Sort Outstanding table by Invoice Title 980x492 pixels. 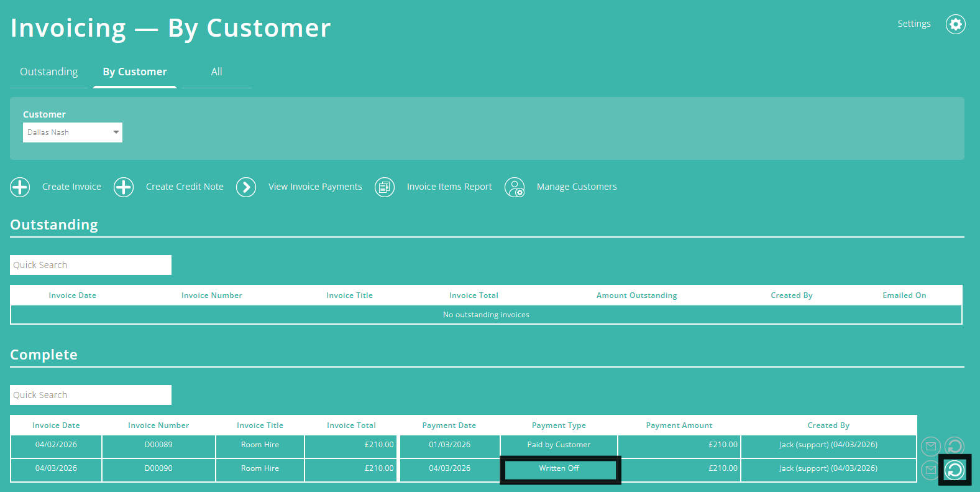(350, 295)
